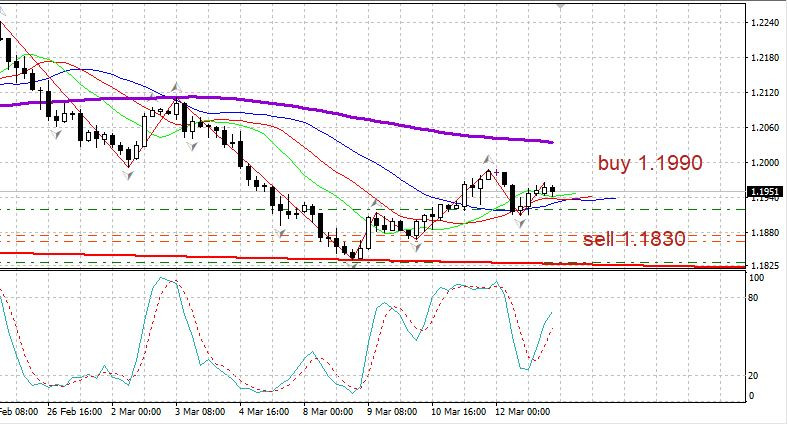Screen dimensions: 788x425
Task: Click the "26 Feb 16:00" time label
Action: (75, 411)
